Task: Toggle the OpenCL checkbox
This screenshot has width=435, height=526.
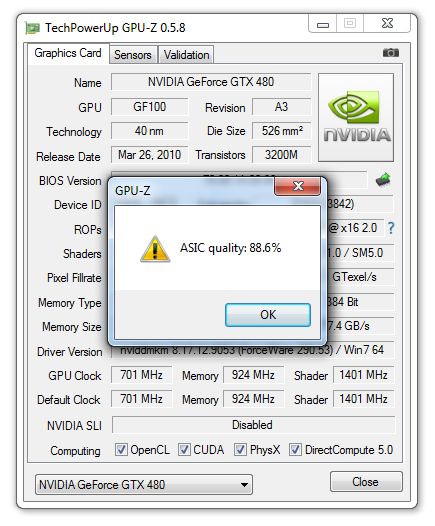Action: 121,450
